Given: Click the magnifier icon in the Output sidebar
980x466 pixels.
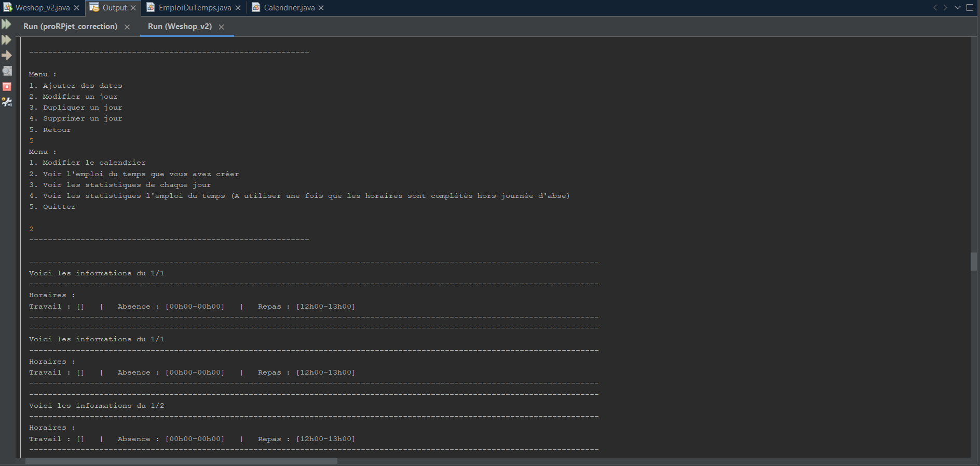Looking at the screenshot, I should (x=7, y=71).
